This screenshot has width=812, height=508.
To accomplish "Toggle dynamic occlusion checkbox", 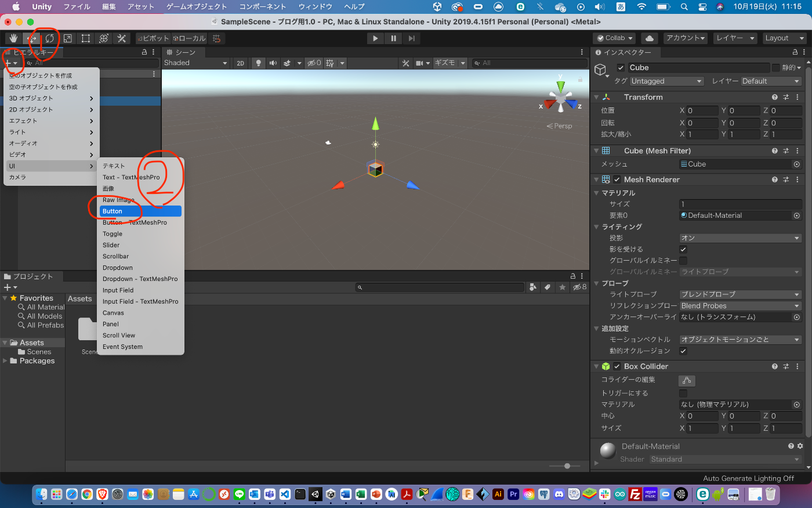I will [683, 351].
